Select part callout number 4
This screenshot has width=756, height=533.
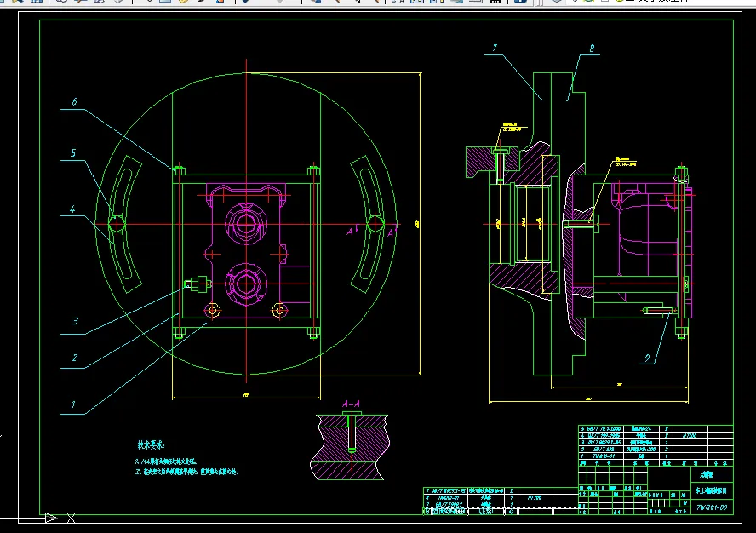(72, 209)
